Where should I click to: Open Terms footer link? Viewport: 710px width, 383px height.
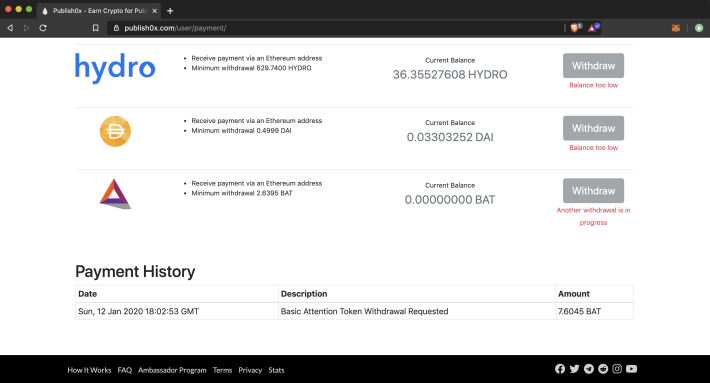(x=222, y=370)
